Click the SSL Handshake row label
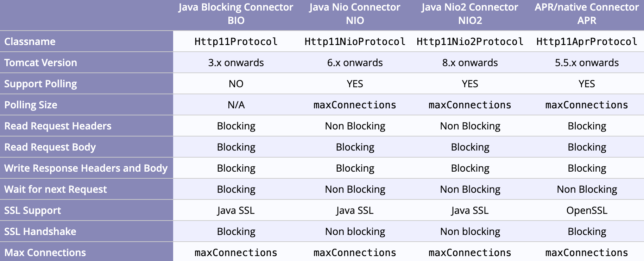 coord(40,231)
